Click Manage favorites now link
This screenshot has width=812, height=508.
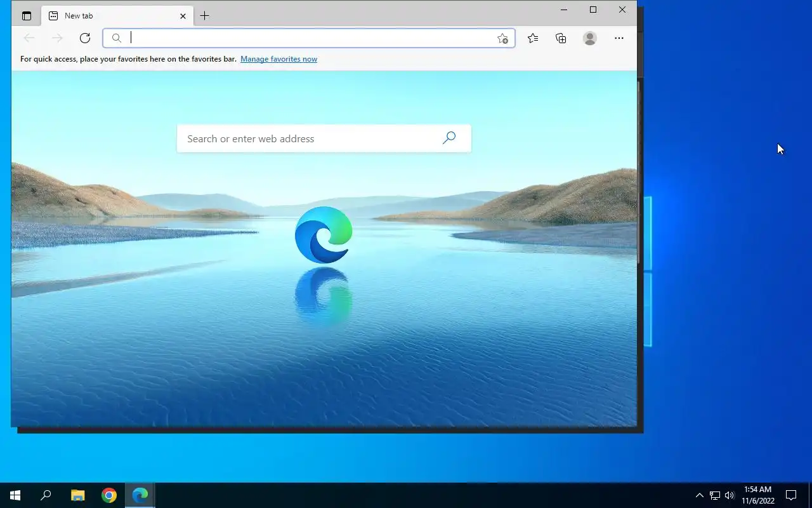pos(278,59)
